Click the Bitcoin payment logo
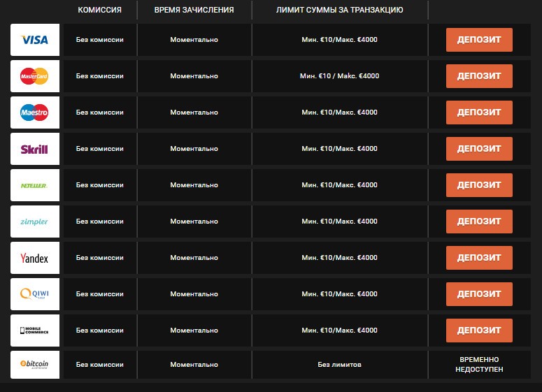Image resolution: width=542 pixels, height=392 pixels. (x=35, y=365)
